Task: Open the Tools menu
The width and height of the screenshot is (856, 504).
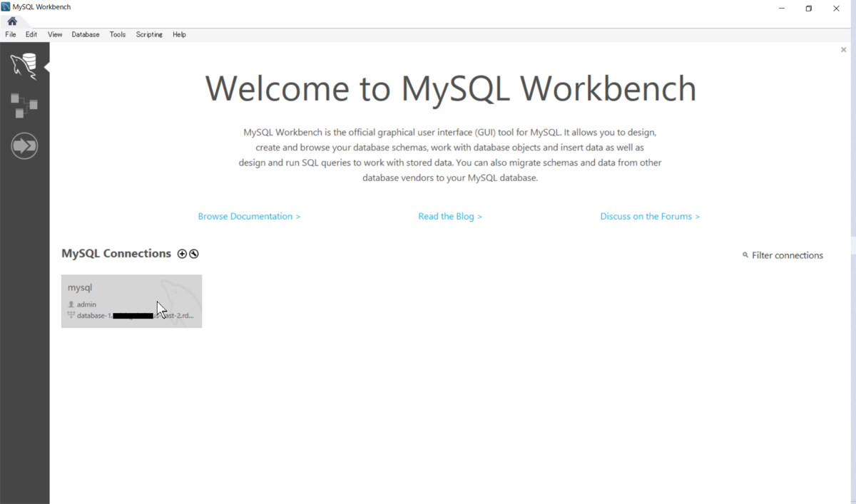Action: click(x=118, y=34)
